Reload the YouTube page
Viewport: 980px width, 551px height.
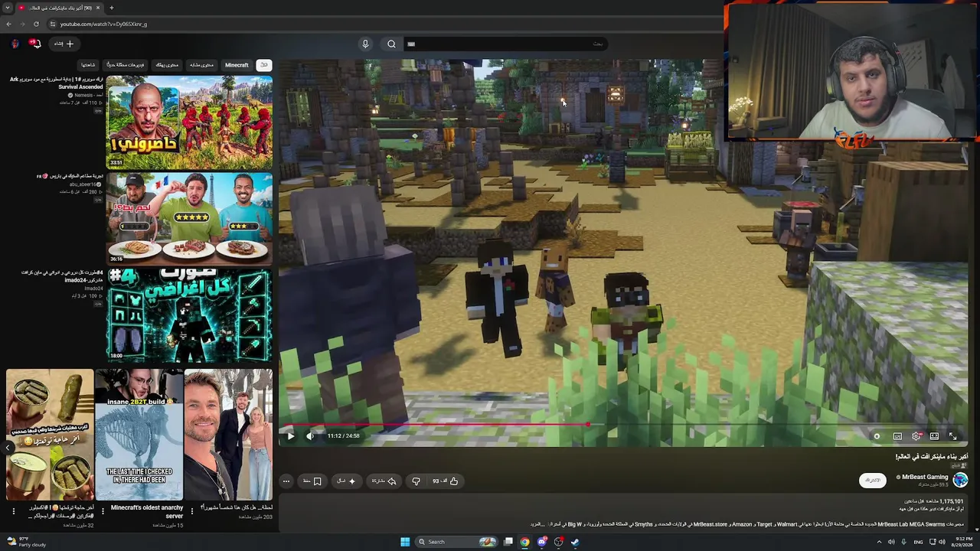[x=36, y=24]
